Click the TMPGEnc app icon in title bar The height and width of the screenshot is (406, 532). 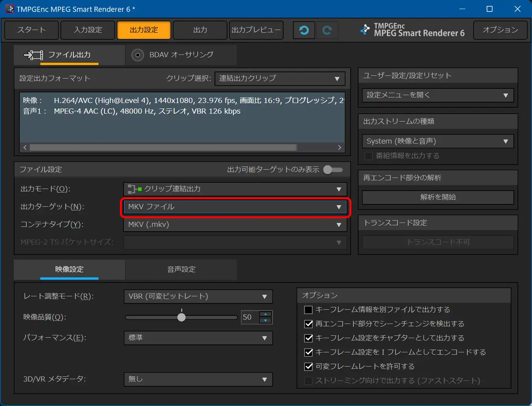pos(10,9)
